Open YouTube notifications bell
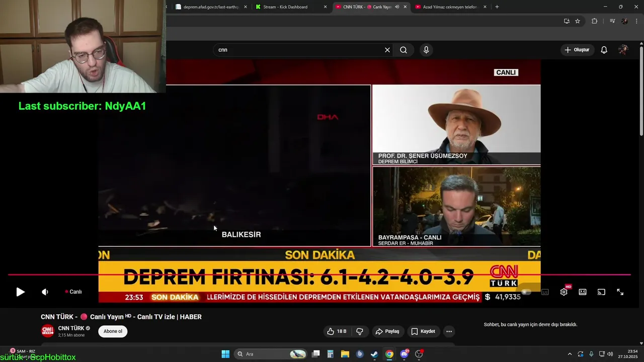Screen dimensions: 644x362 click(604, 50)
